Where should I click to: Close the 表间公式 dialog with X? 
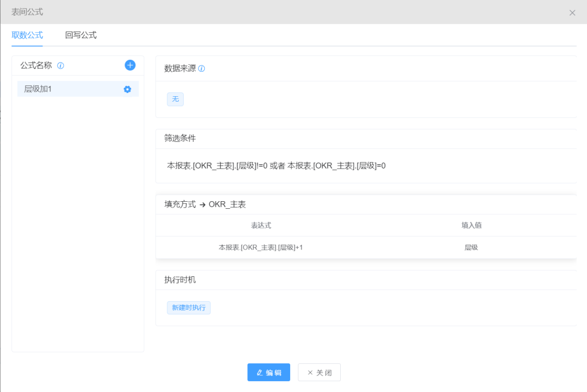[572, 13]
